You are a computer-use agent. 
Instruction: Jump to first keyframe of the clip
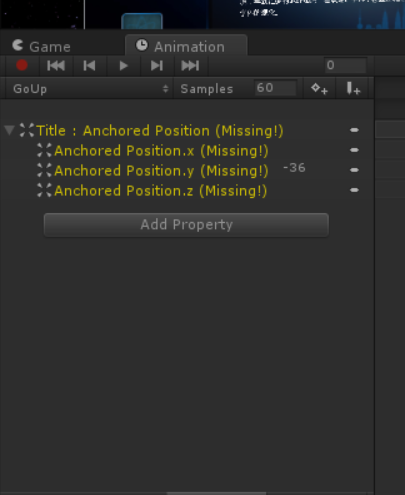point(56,65)
